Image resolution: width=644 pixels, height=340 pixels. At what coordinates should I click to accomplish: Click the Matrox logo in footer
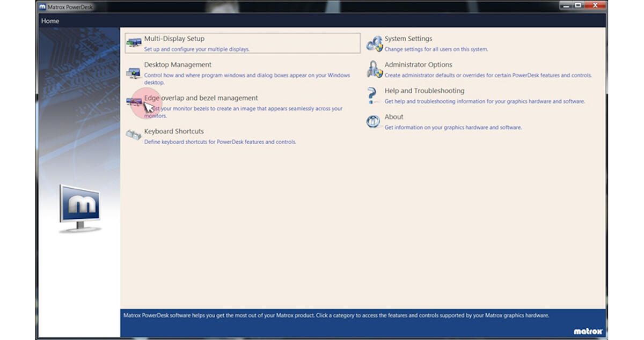pos(588,331)
